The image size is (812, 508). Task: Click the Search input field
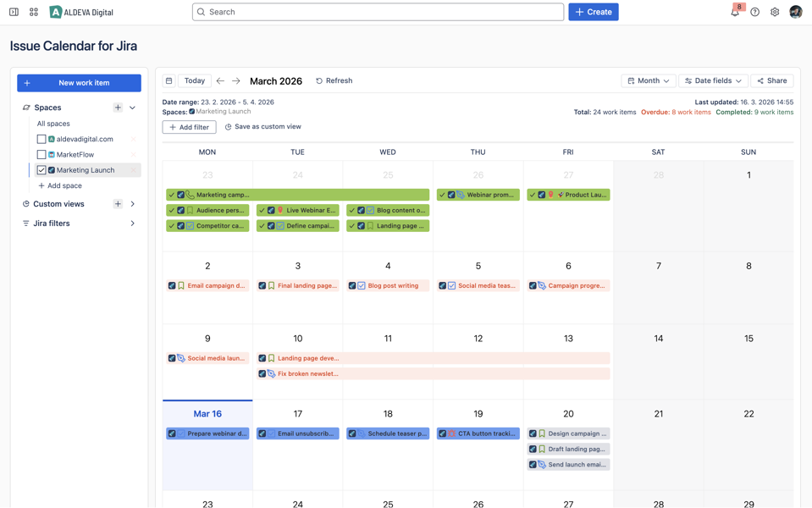click(x=378, y=12)
